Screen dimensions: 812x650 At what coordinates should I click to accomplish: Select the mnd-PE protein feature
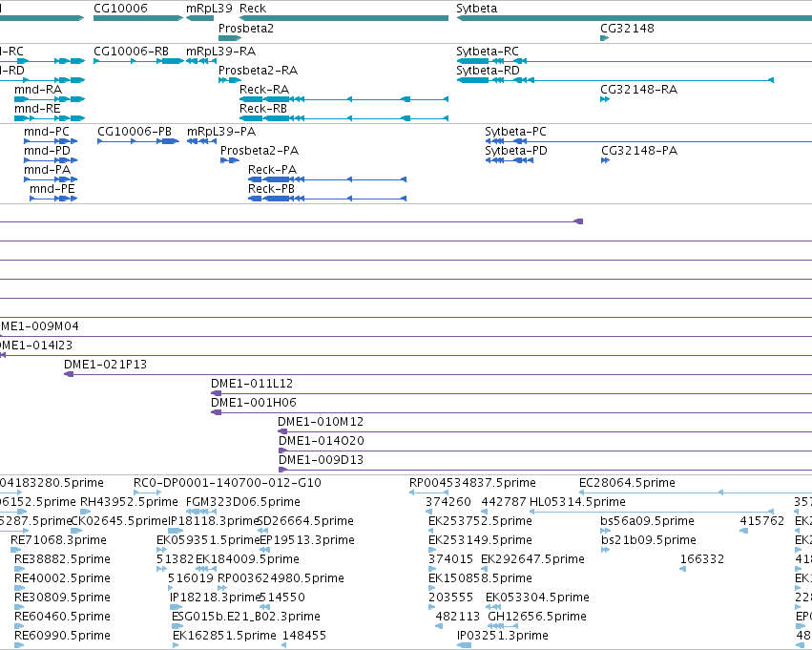(x=53, y=199)
